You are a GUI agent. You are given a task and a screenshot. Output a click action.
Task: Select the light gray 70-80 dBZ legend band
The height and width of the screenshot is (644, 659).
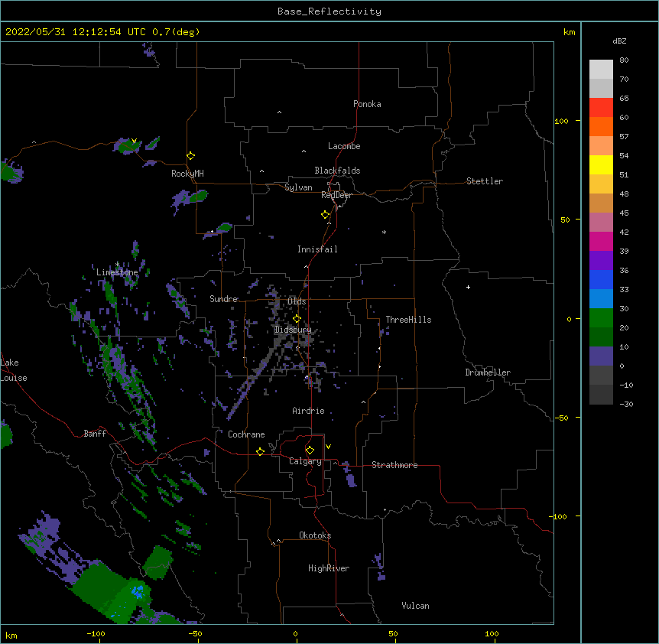[x=601, y=70]
